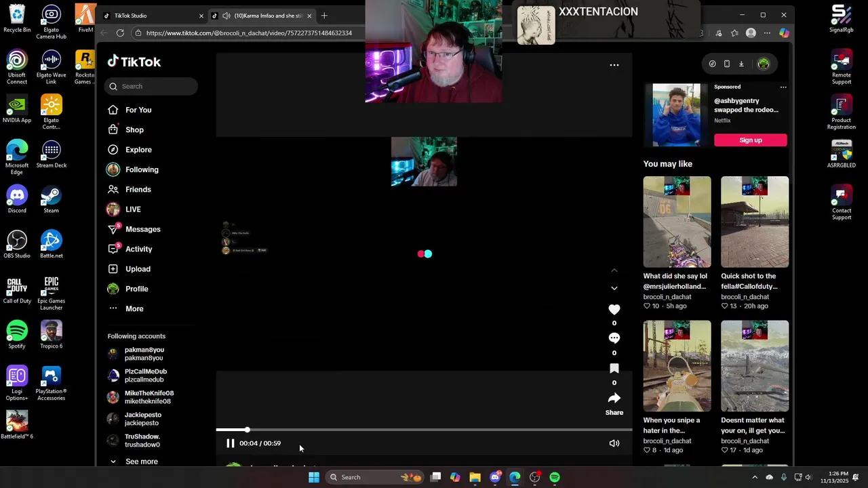Open Logi Options+ desktop icon

17,384
